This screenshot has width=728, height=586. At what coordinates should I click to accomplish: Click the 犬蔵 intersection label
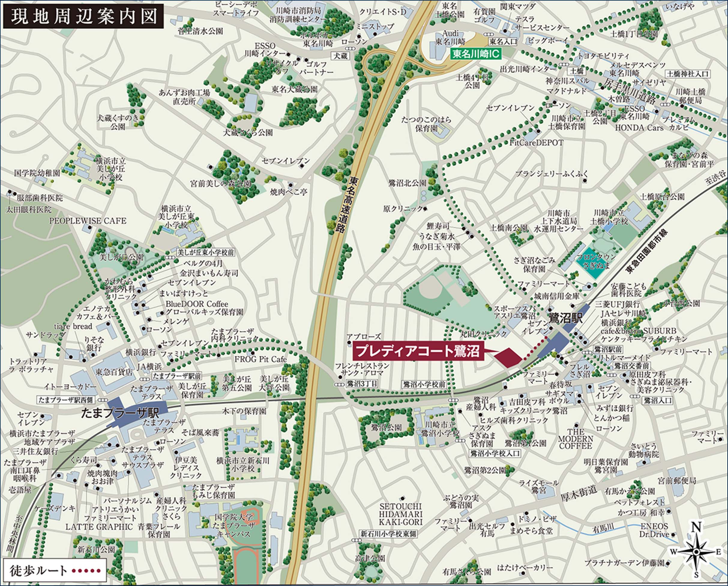point(340,56)
